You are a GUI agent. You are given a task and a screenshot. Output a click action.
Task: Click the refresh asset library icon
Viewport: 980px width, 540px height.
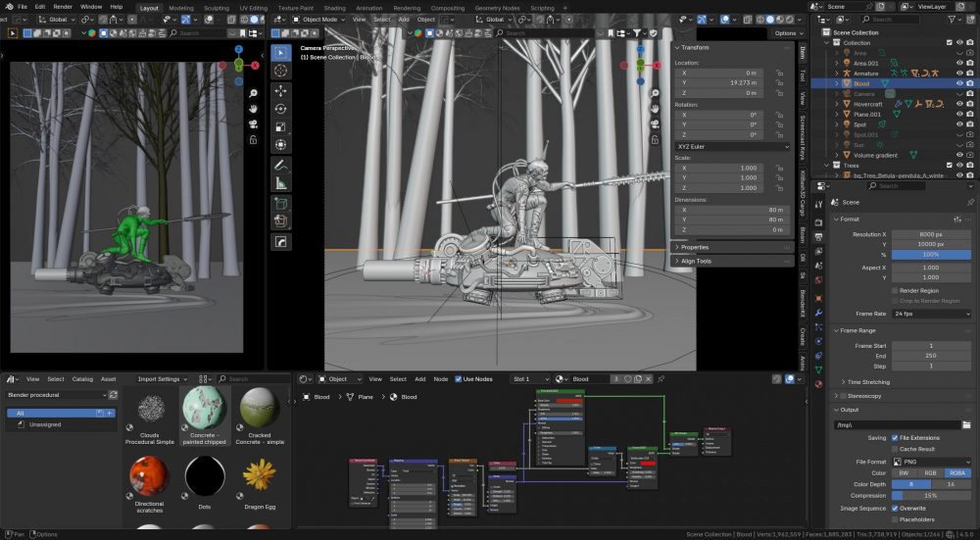(113, 395)
